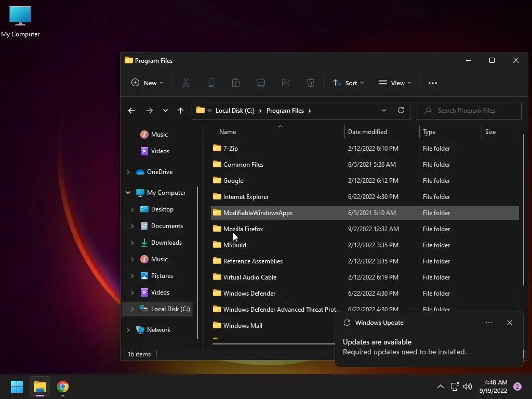This screenshot has height=399, width=532.
Task: Sort by the Date modified column
Action: pos(367,131)
